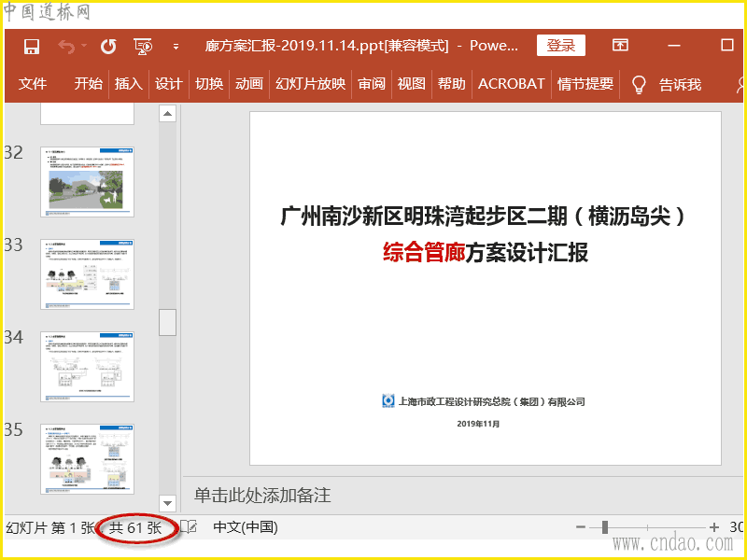Click the 中文(中国) language indicator
This screenshot has height=560, width=747.
click(x=246, y=527)
